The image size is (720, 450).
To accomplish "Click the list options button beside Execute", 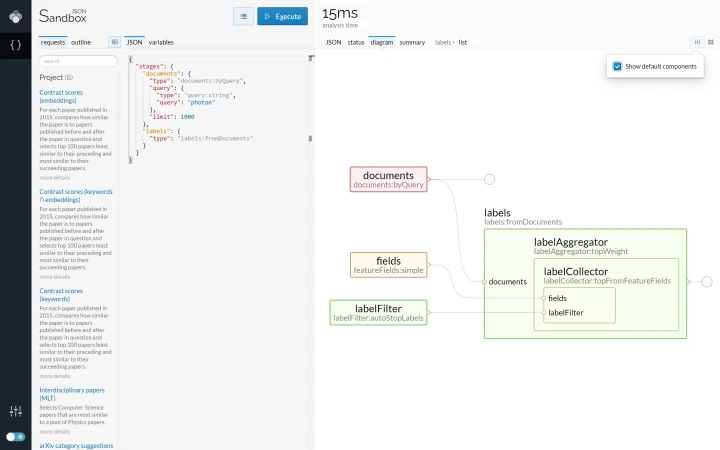I will coord(243,17).
